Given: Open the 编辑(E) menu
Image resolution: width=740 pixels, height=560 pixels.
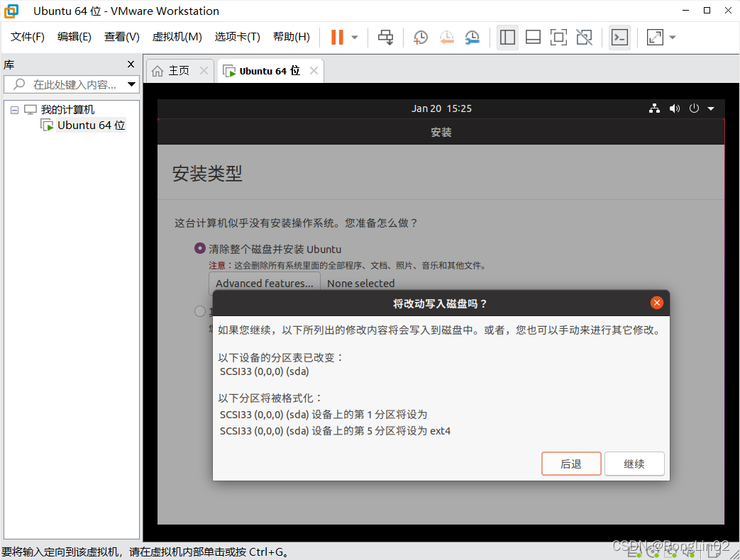Looking at the screenshot, I should (74, 37).
